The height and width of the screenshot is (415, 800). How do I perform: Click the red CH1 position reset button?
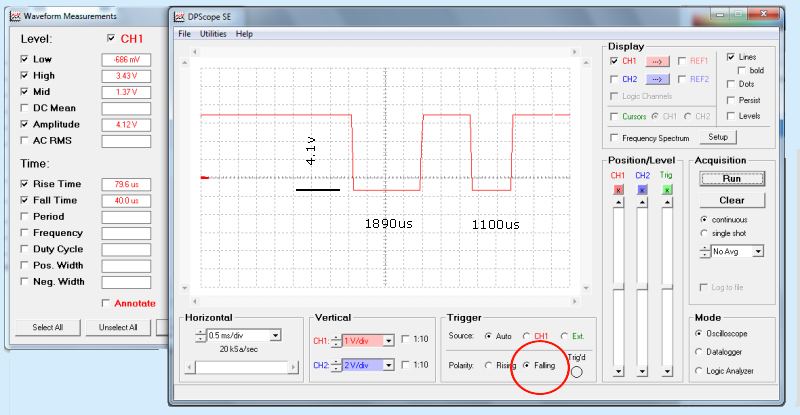618,190
